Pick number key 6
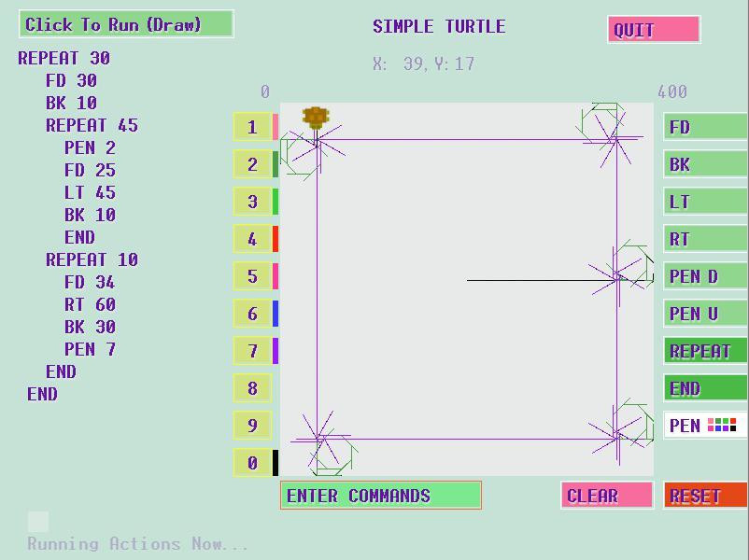Screen dimensions: 749x560 (x=252, y=314)
